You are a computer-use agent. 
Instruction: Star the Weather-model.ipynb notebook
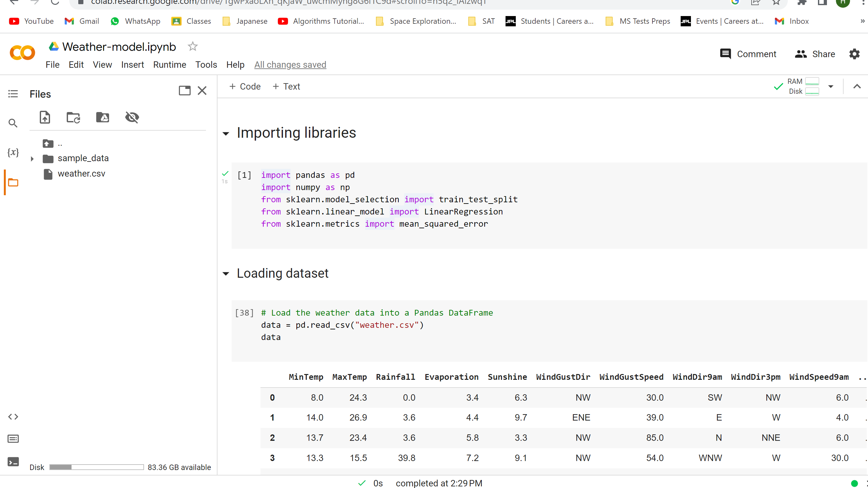click(x=192, y=46)
